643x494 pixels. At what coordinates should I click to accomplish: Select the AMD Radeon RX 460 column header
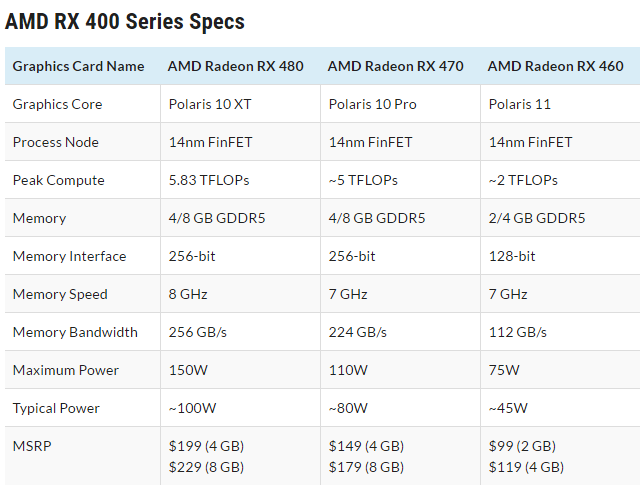(x=555, y=66)
